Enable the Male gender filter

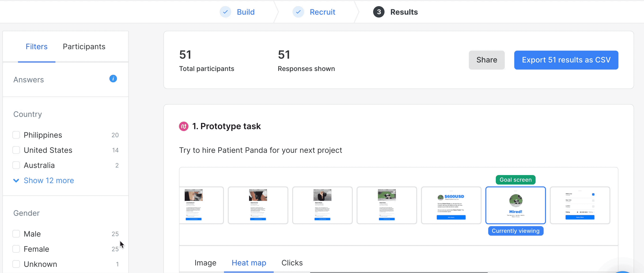[16, 234]
